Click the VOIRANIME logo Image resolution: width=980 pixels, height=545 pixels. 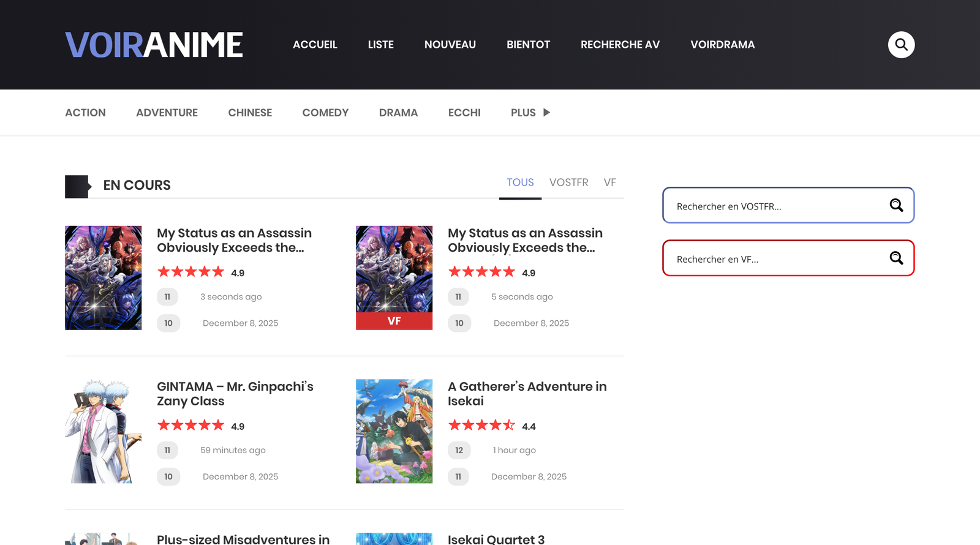point(154,45)
